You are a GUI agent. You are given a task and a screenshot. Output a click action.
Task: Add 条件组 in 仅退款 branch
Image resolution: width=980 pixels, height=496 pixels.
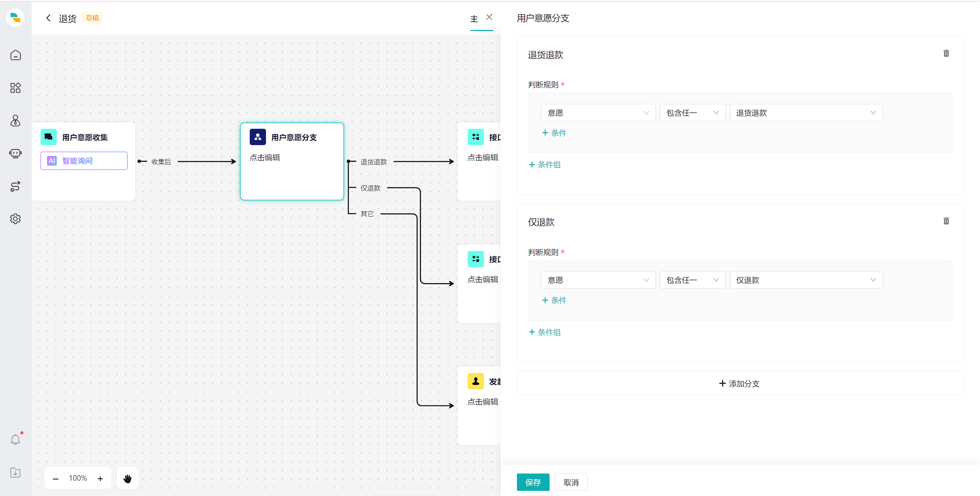pyautogui.click(x=545, y=332)
